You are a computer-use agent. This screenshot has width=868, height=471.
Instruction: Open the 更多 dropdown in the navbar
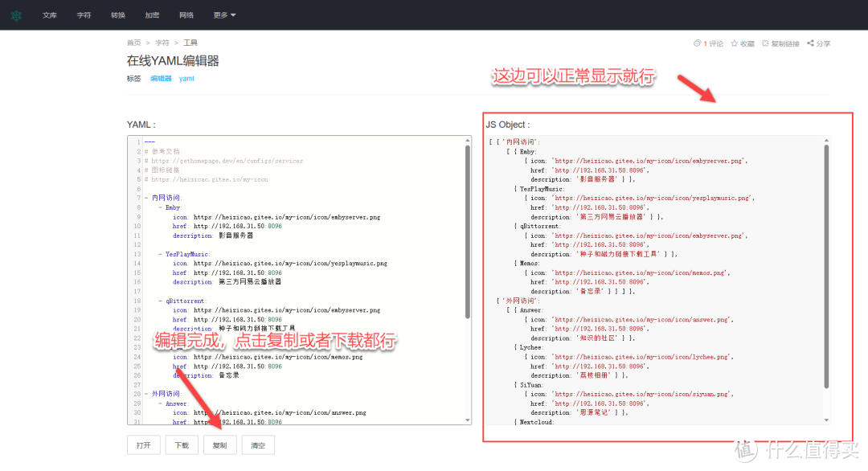pos(225,15)
